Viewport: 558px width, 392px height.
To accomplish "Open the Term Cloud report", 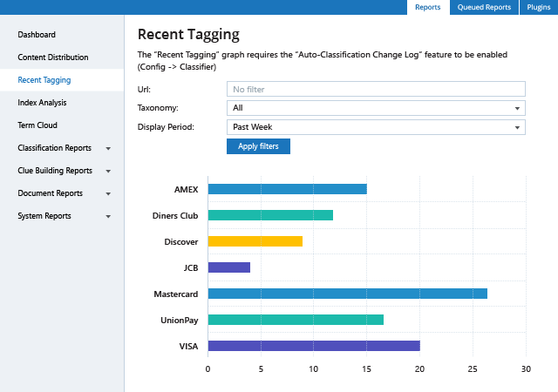I will [37, 125].
